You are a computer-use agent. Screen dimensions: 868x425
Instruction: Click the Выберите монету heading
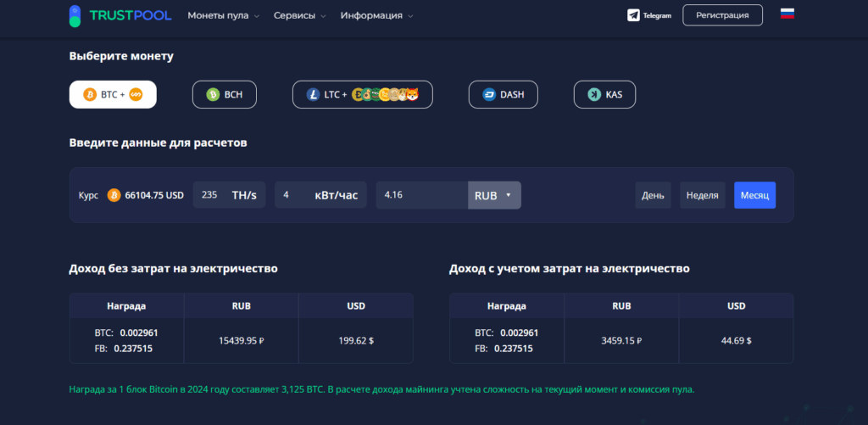click(x=121, y=56)
